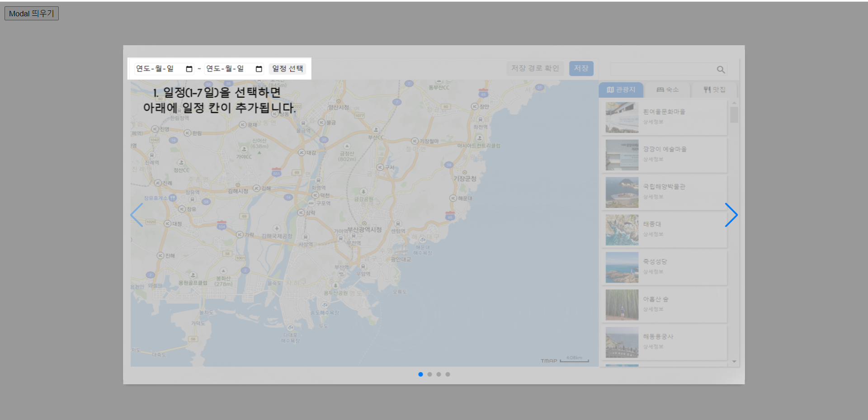
Task: Click 상세정보 link under 국립해양박물관
Action: point(653,197)
